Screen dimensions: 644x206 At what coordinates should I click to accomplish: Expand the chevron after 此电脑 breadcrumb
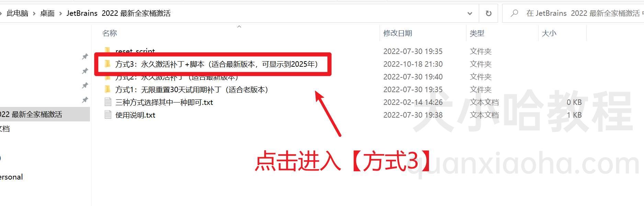(x=34, y=13)
